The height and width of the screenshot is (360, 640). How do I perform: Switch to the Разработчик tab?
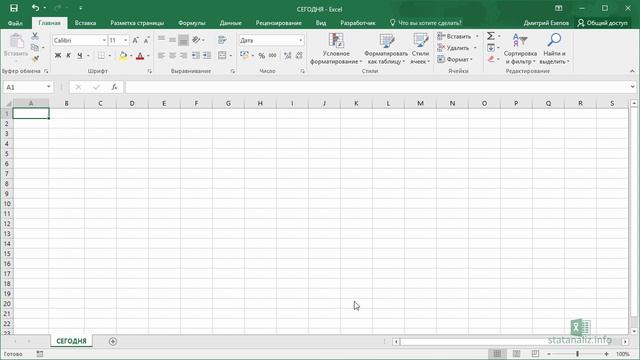pyautogui.click(x=358, y=23)
